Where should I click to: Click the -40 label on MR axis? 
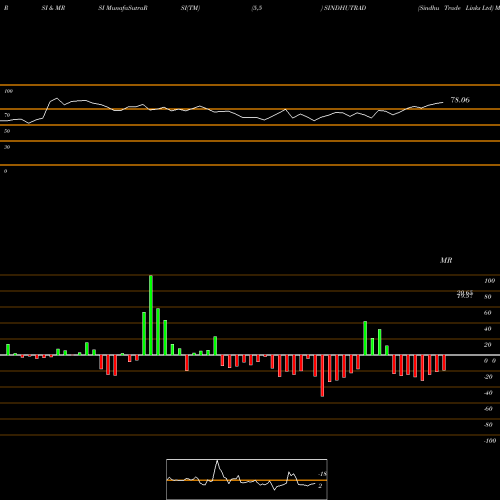(488, 393)
